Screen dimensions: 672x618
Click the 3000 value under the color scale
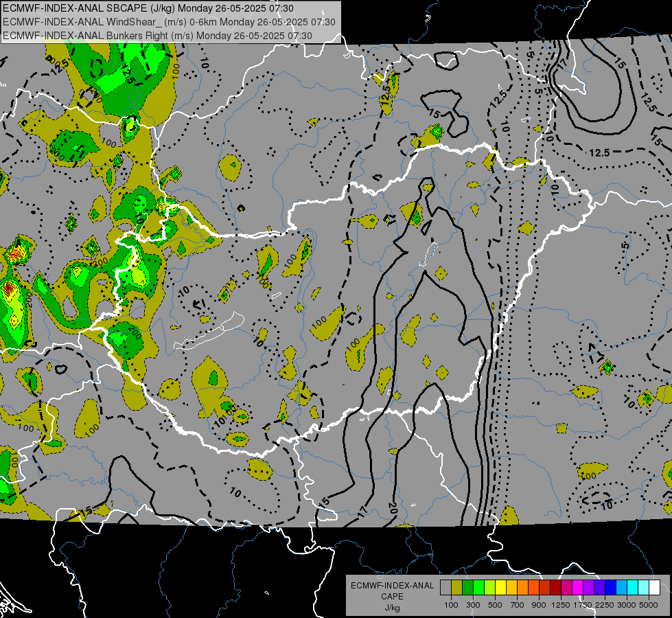(627, 605)
